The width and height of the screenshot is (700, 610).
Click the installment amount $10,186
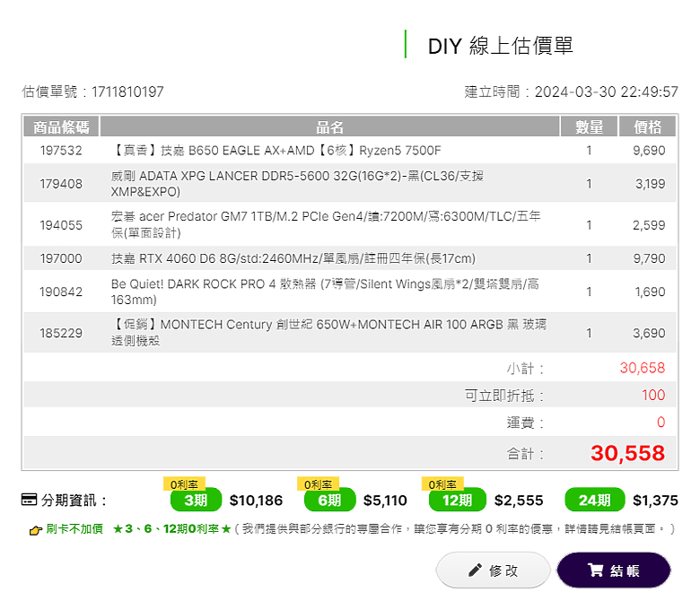point(256,501)
